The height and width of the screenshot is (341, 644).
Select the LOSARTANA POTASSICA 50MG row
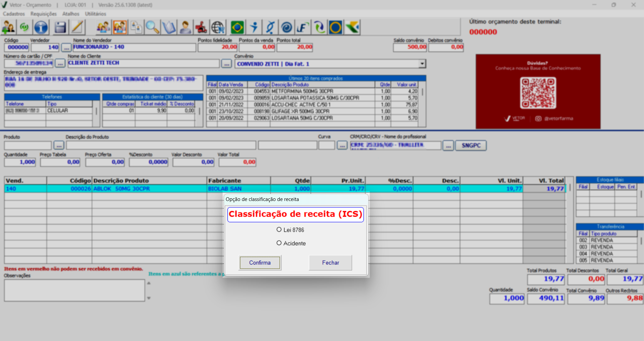[x=313, y=98]
